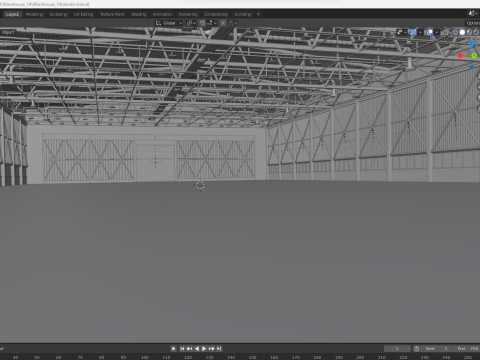Open the Global transform orientation dropdown

point(169,23)
